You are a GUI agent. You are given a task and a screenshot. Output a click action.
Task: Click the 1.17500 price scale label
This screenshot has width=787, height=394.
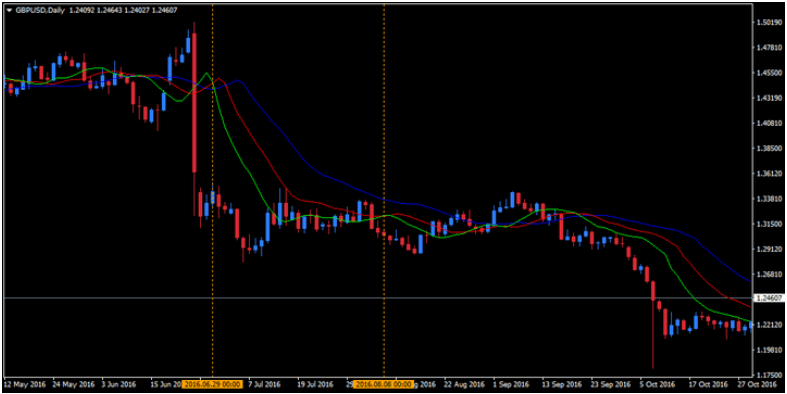tap(769, 375)
